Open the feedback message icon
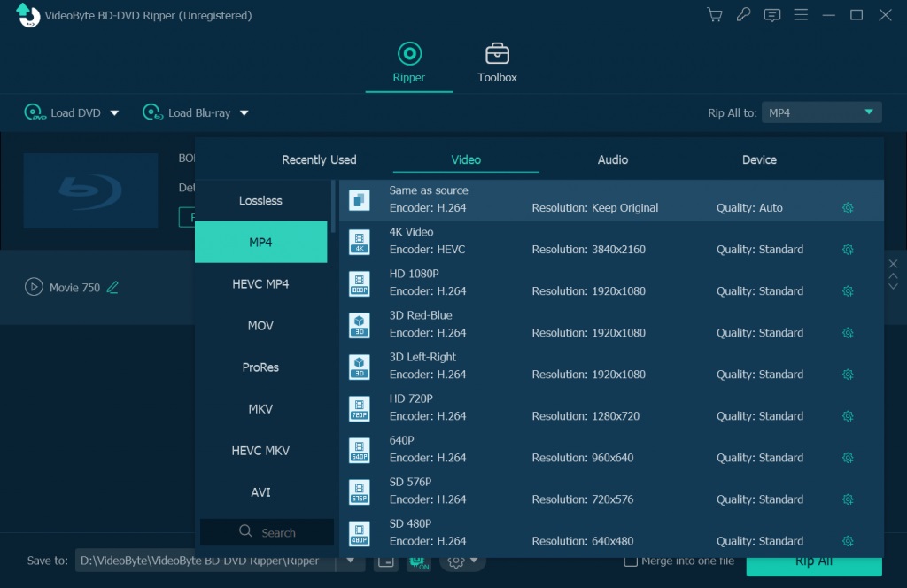907x588 pixels. click(x=771, y=14)
